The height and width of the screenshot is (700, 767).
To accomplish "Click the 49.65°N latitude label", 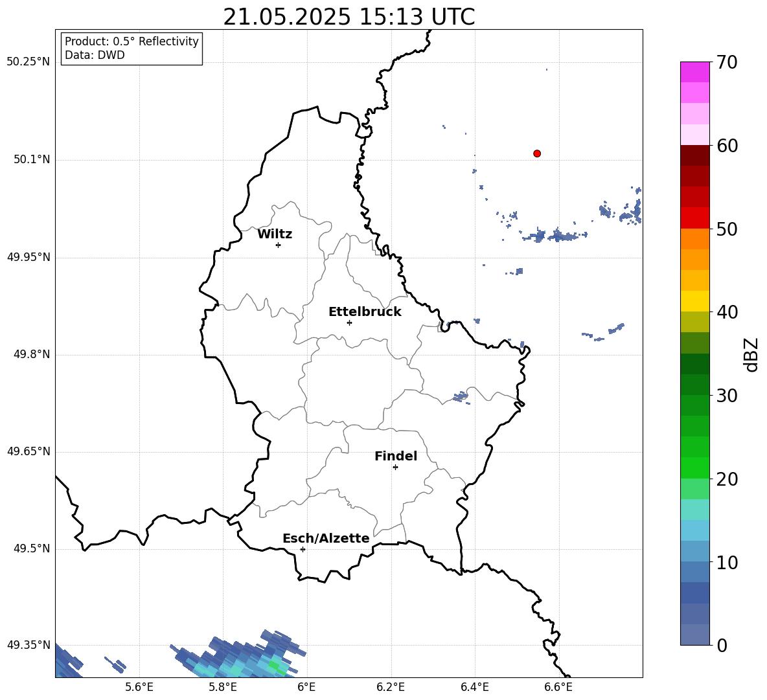I will pyautogui.click(x=29, y=451).
